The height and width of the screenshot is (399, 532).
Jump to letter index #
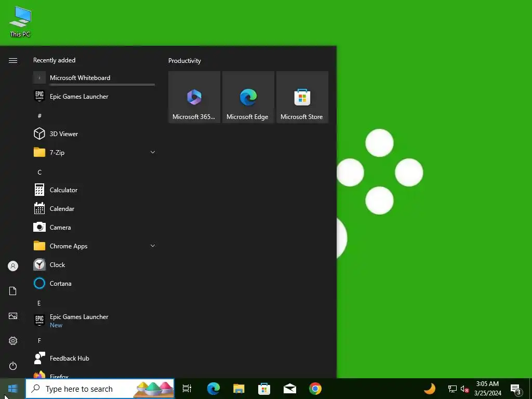tap(39, 116)
